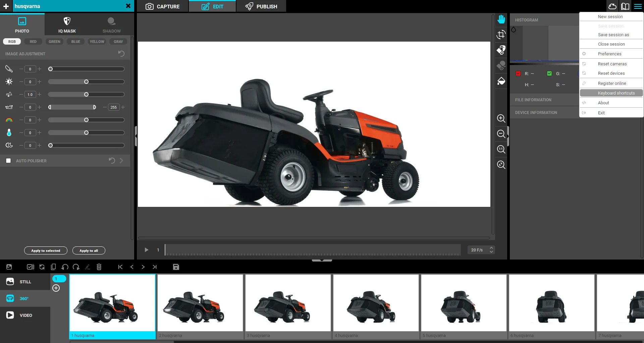This screenshot has height=343, width=644.
Task: Choose Keyboard shortcuts from the menu
Action: click(616, 93)
